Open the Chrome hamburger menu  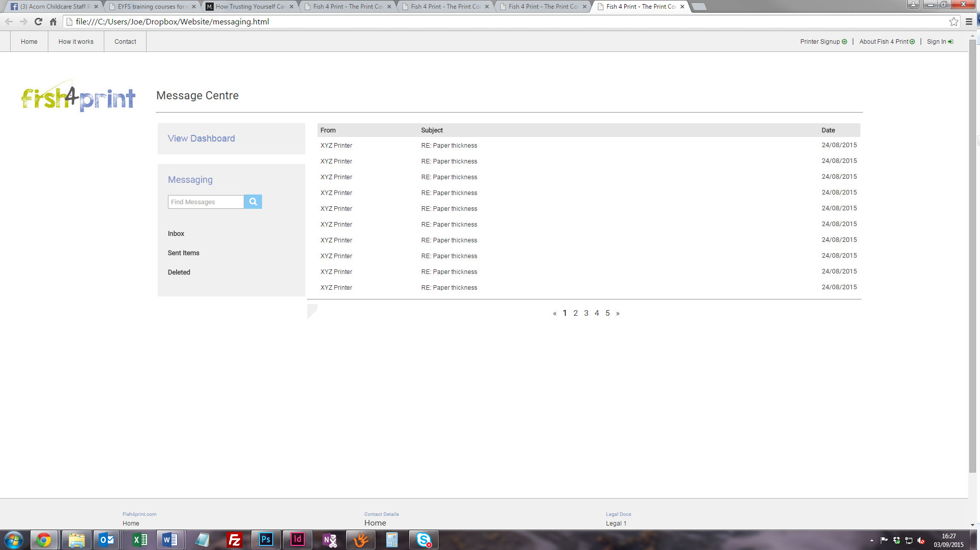969,21
